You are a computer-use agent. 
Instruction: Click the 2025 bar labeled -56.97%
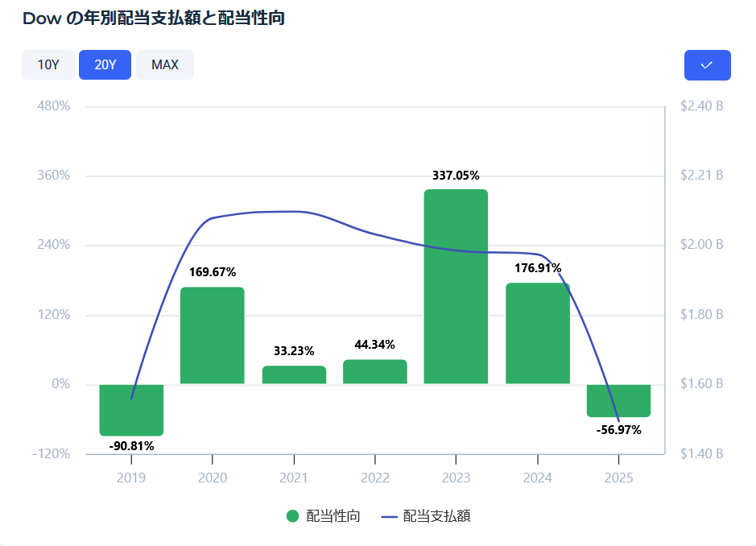pyautogui.click(x=618, y=401)
